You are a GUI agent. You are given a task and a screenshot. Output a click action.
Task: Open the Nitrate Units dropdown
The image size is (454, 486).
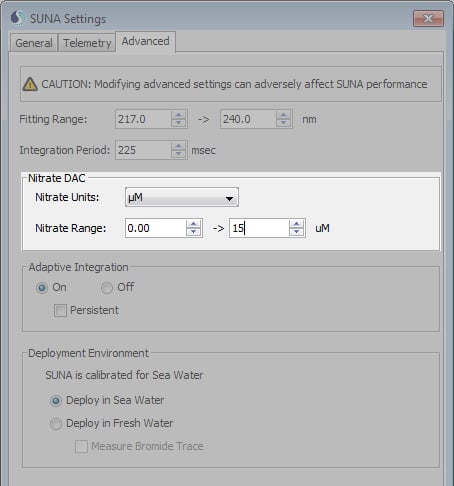[182, 197]
